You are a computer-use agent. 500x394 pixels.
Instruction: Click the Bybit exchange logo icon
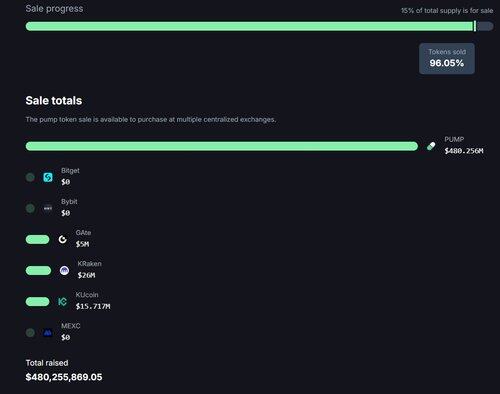48,208
